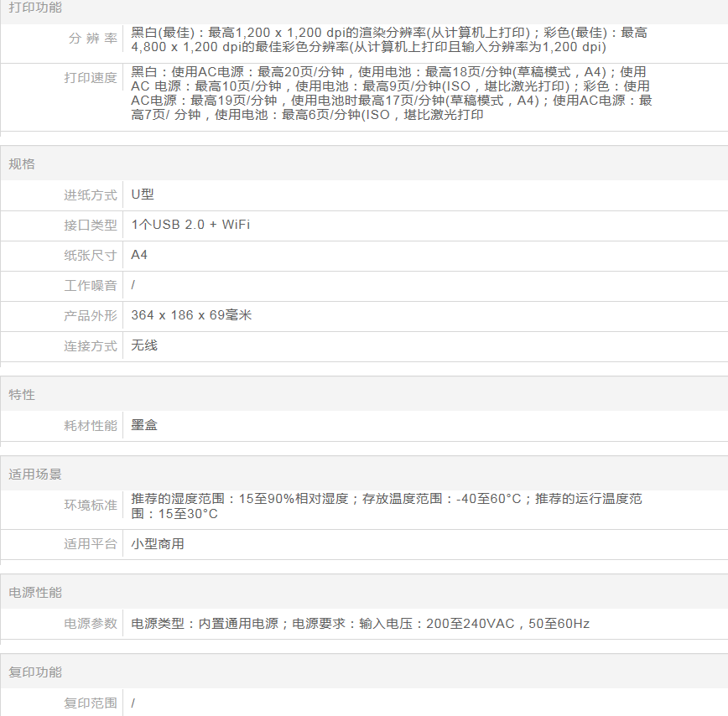This screenshot has width=728, height=716.
Task: Click the 电源性能 section header
Action: [35, 592]
